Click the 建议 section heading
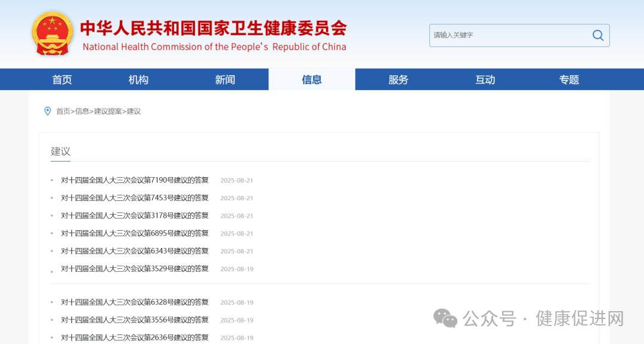 [60, 151]
